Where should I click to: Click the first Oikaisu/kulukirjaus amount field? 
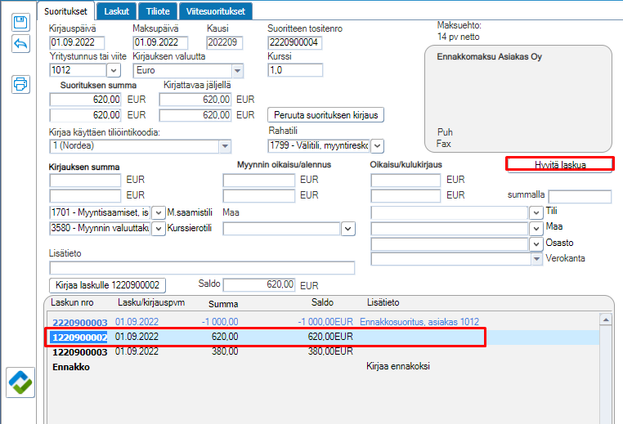(x=406, y=180)
